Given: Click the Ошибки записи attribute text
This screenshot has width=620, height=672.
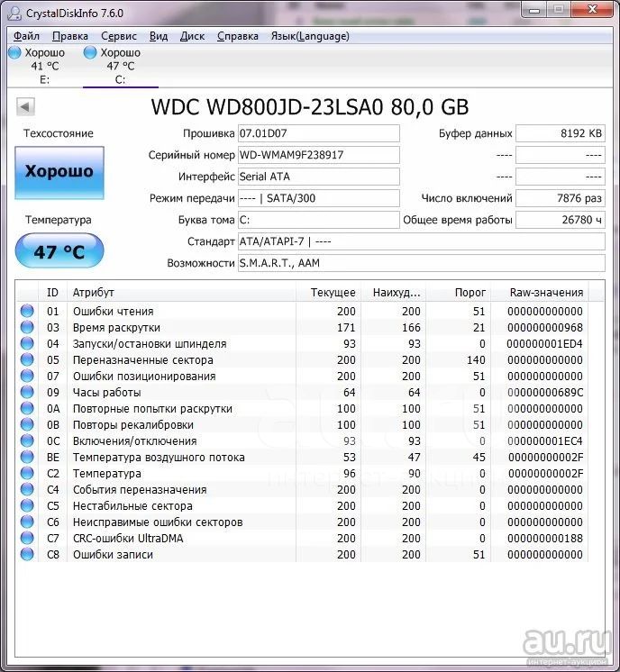Looking at the screenshot, I should tap(113, 555).
